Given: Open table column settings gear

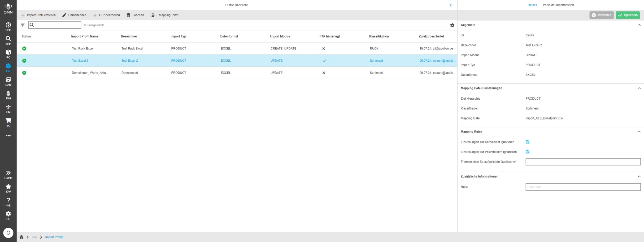Looking at the screenshot, I should [x=452, y=25].
